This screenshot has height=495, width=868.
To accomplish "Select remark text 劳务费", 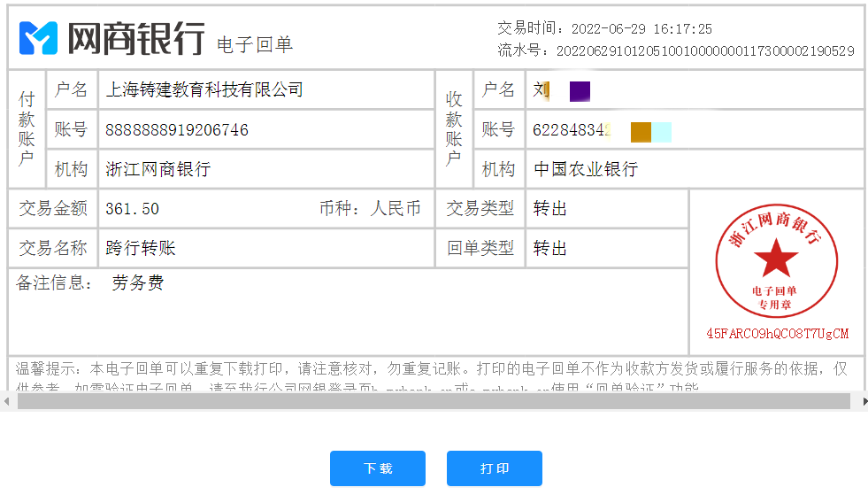I will [x=138, y=282].
